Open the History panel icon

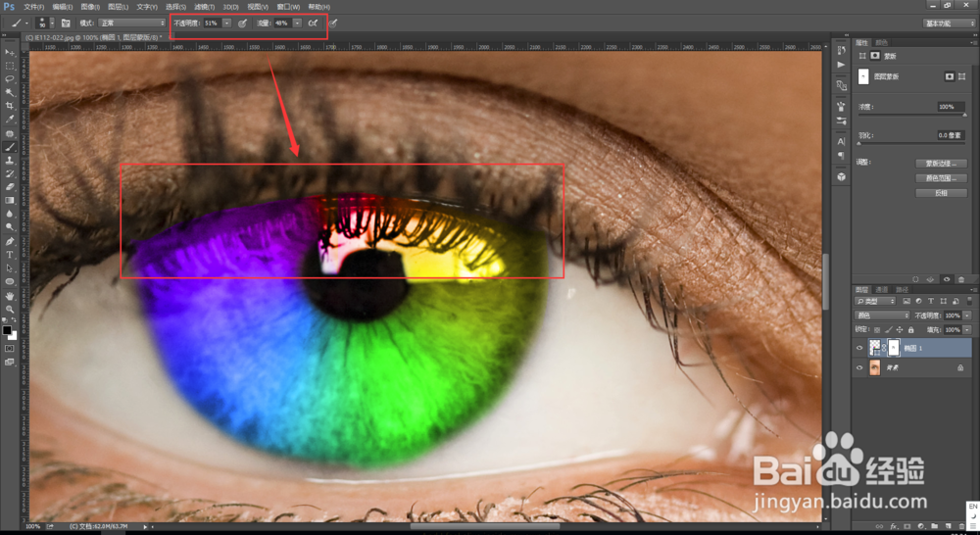coord(841,50)
